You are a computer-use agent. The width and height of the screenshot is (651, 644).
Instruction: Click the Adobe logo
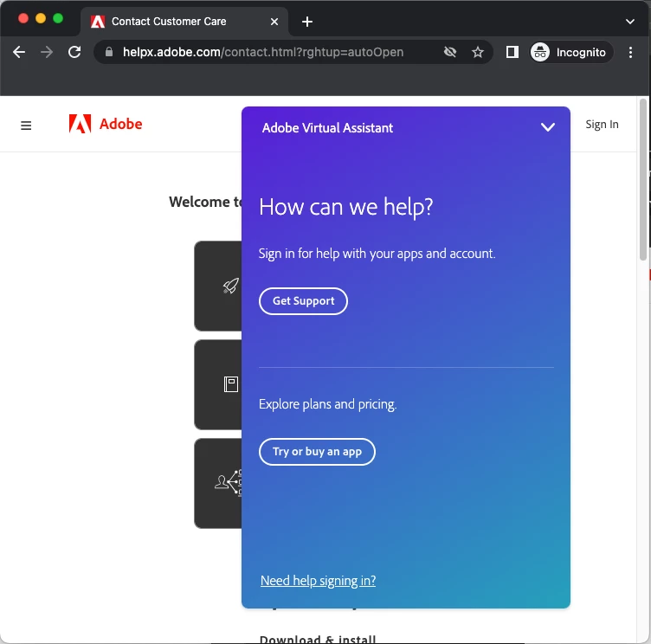click(x=106, y=124)
